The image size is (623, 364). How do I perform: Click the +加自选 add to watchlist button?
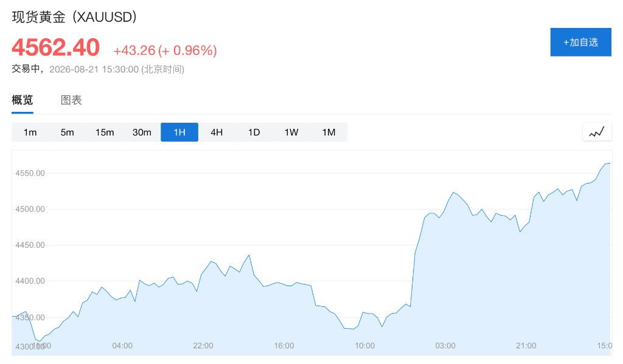[x=580, y=42]
